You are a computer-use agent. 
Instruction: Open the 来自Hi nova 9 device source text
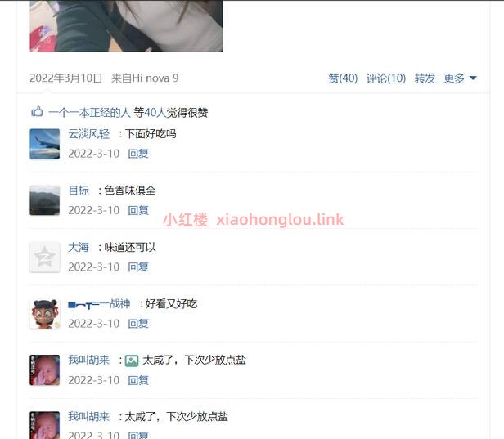coord(145,78)
